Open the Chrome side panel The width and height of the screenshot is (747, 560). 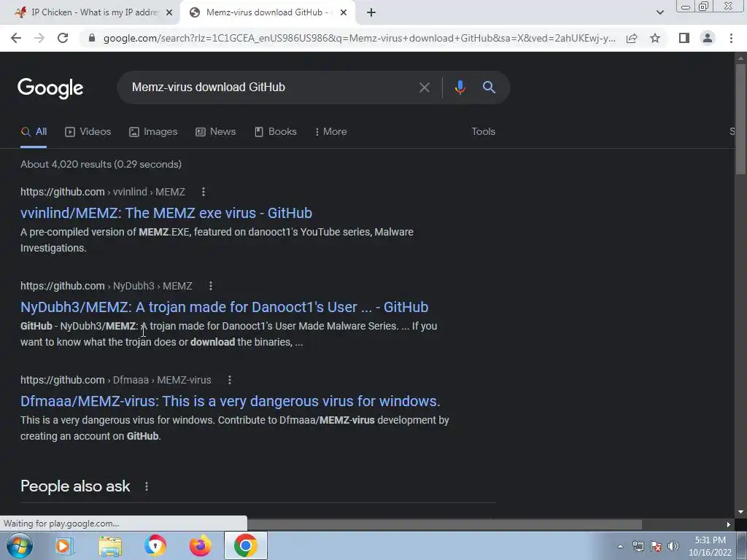click(x=684, y=38)
